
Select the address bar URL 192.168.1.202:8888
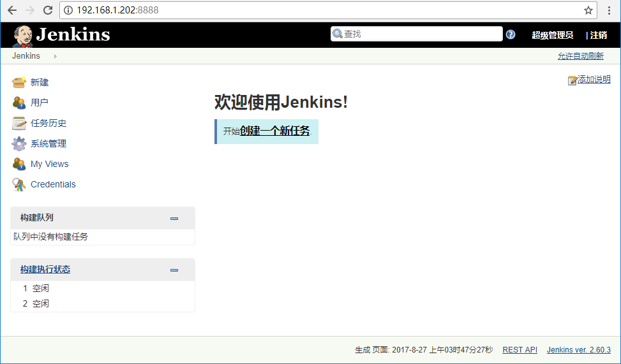(x=117, y=10)
